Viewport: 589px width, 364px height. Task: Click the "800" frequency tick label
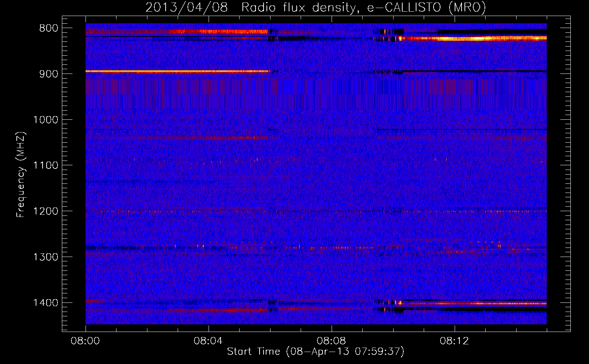(x=49, y=28)
